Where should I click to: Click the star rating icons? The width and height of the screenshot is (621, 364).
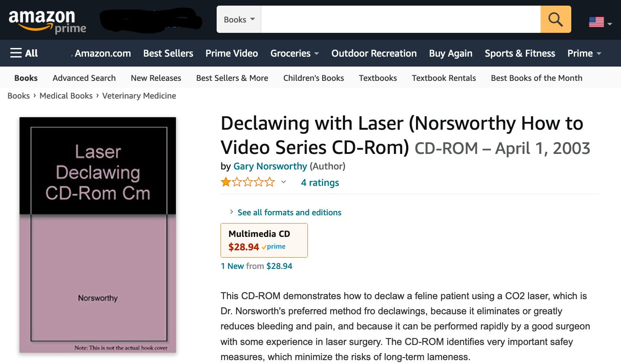pyautogui.click(x=247, y=182)
